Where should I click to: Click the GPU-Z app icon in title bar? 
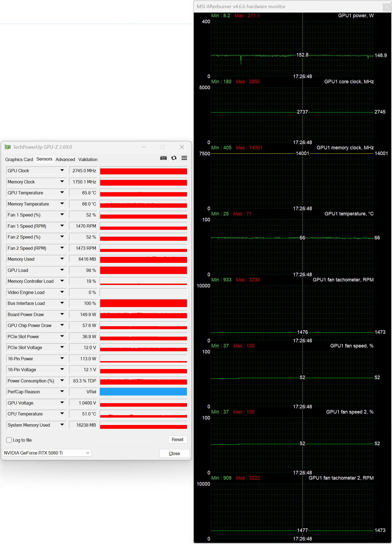[x=8, y=147]
